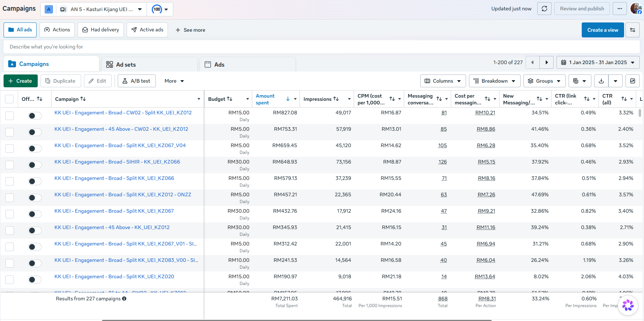The image size is (644, 321).
Task: Click Create a view button
Action: 603,30
